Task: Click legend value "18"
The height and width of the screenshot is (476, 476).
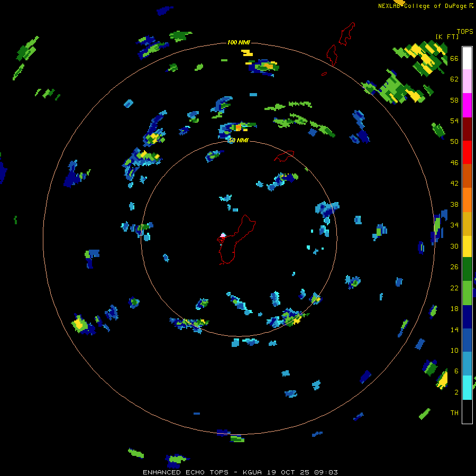Action: (454, 309)
